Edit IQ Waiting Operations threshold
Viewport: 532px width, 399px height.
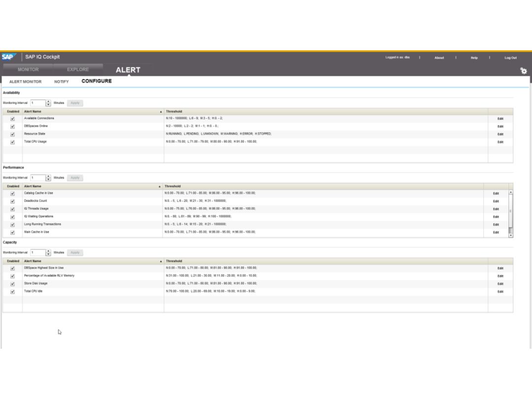496,217
